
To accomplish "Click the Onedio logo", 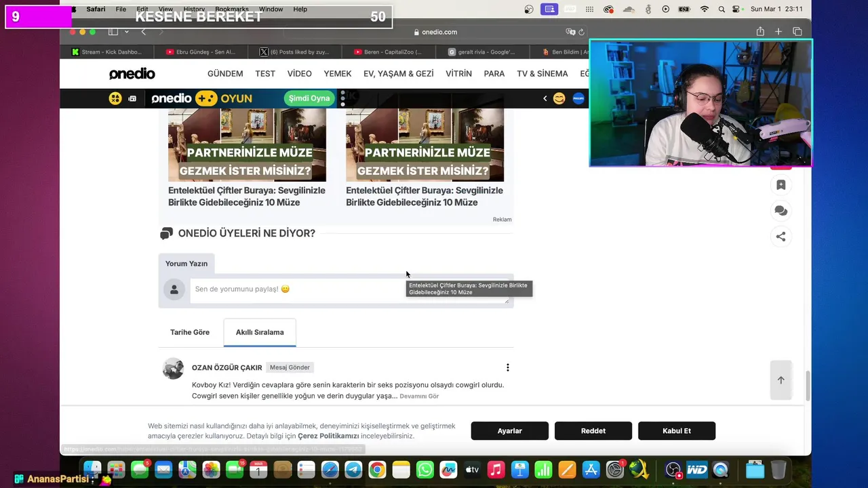I will point(132,74).
